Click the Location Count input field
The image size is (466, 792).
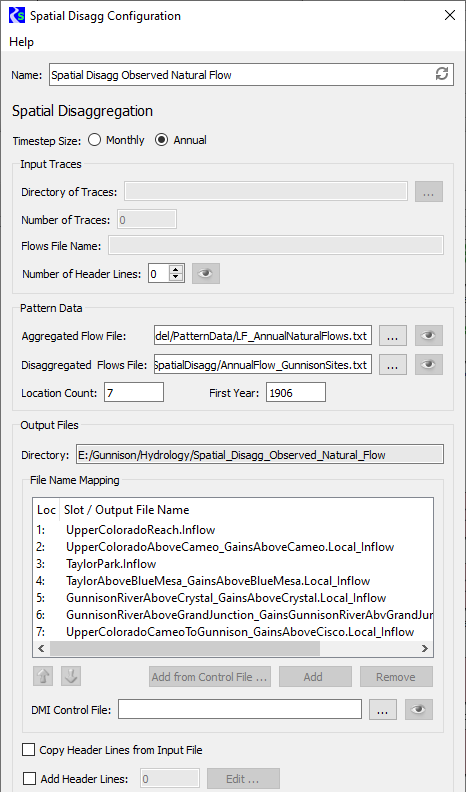click(134, 392)
